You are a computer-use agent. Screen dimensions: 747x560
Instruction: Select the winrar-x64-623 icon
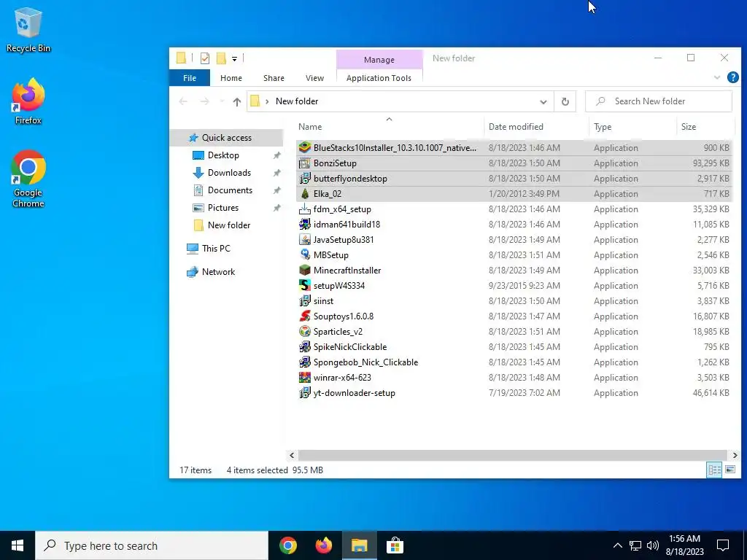[x=305, y=377]
